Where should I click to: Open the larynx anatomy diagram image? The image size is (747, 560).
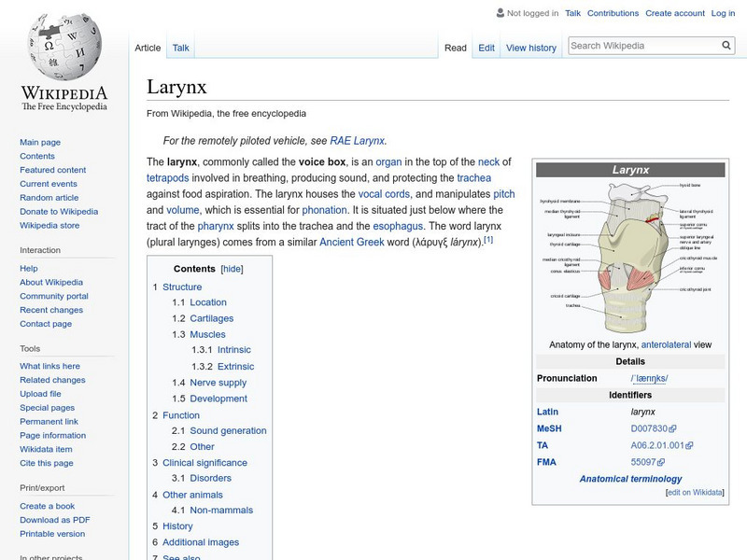click(x=630, y=258)
